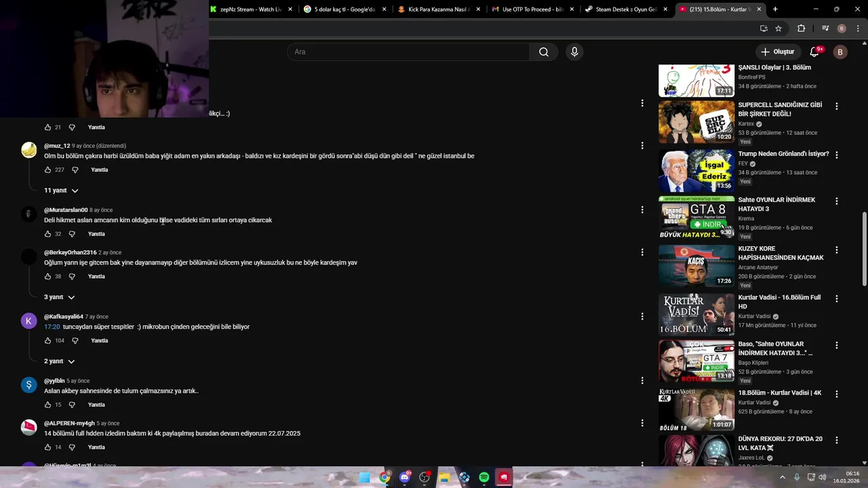This screenshot has width=868, height=488.
Task: Open File Explorer from the taskbar
Action: 444,477
